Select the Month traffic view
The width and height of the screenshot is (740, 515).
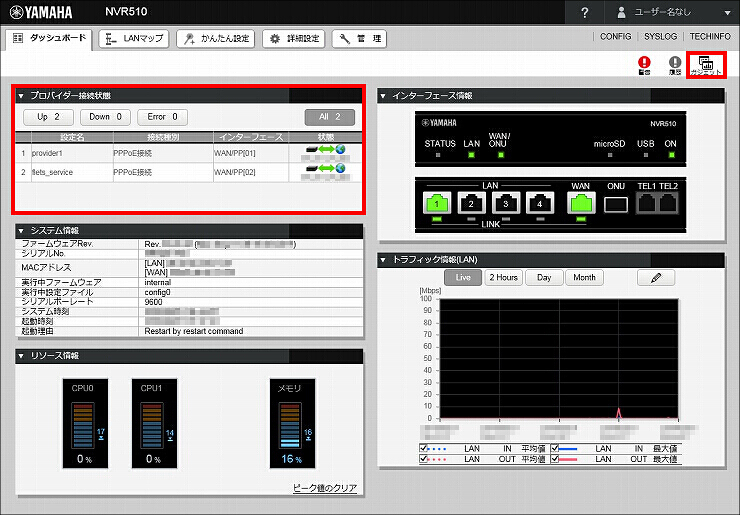coord(584,278)
